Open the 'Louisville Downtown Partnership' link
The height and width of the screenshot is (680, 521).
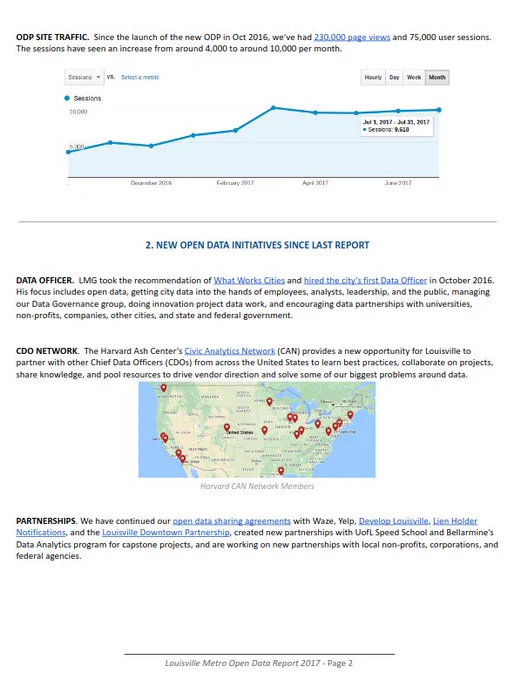coord(166,533)
